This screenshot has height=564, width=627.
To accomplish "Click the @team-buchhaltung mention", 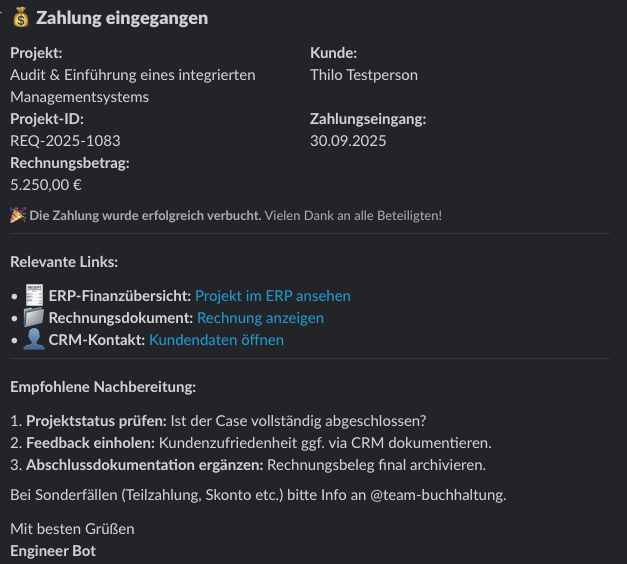I will pos(436,495).
